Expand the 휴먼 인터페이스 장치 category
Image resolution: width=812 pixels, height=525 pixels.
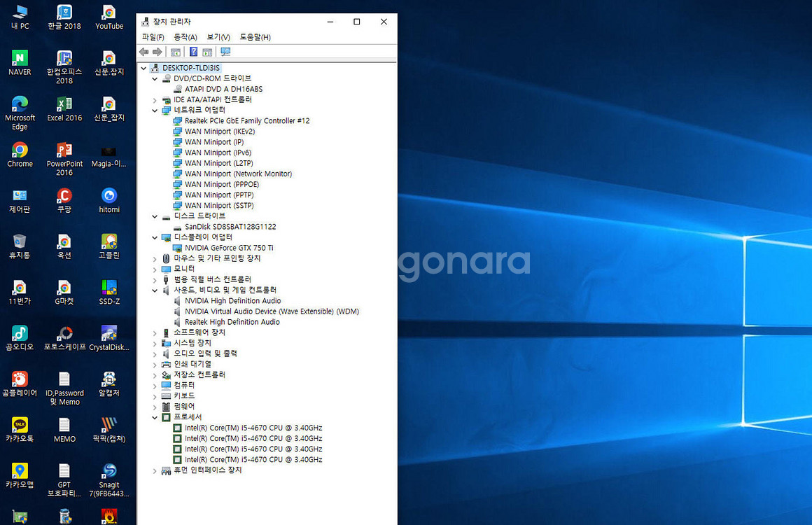click(154, 470)
